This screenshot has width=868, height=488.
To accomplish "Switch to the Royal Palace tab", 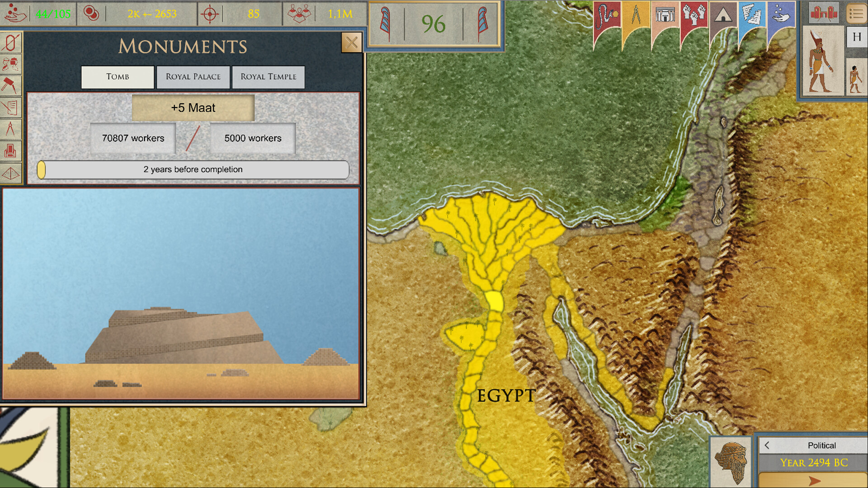I will (x=193, y=77).
